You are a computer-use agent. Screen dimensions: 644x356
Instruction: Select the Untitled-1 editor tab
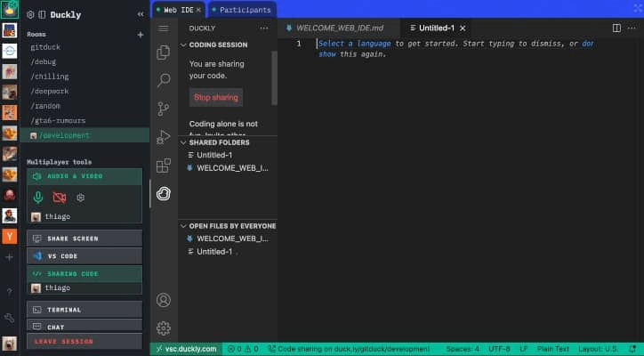[437, 28]
